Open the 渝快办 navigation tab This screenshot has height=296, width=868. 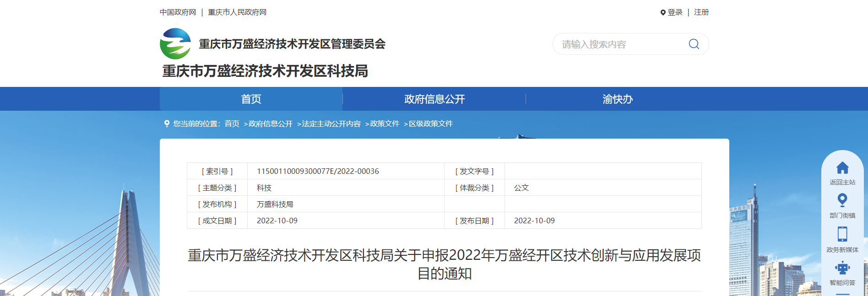617,99
